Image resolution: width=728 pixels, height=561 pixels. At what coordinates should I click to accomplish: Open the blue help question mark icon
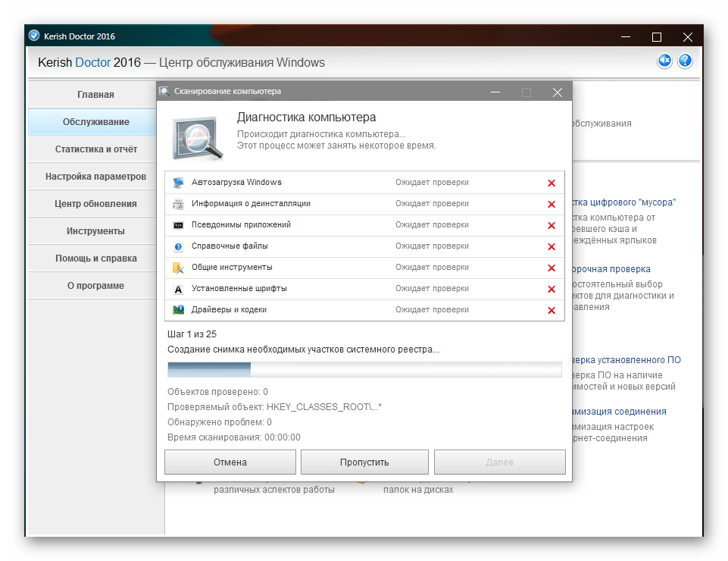point(685,61)
